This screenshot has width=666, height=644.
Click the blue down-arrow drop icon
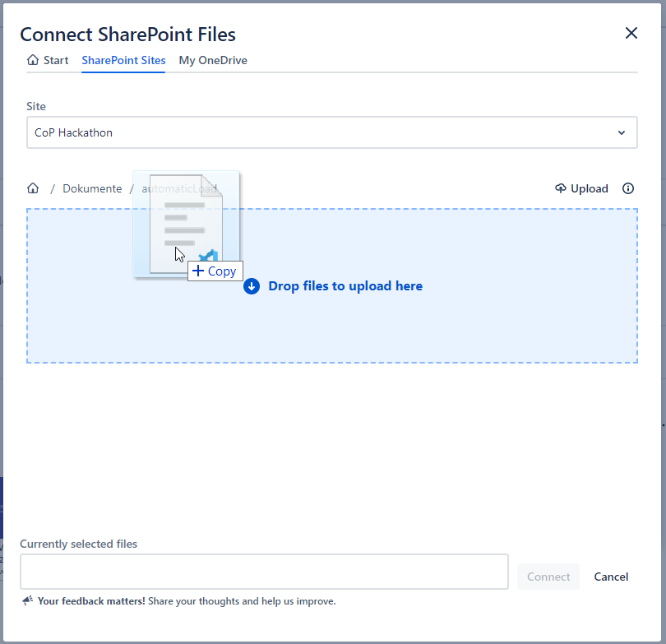click(252, 286)
